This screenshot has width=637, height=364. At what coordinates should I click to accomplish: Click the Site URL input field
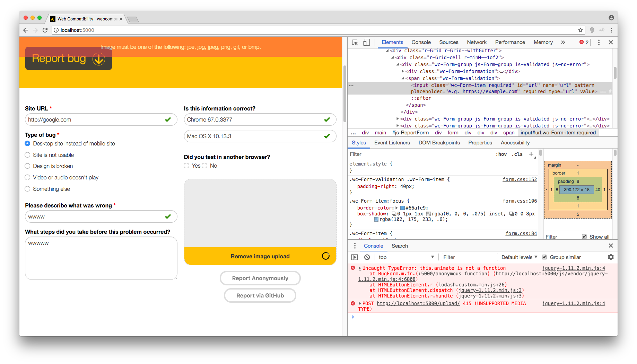(101, 119)
